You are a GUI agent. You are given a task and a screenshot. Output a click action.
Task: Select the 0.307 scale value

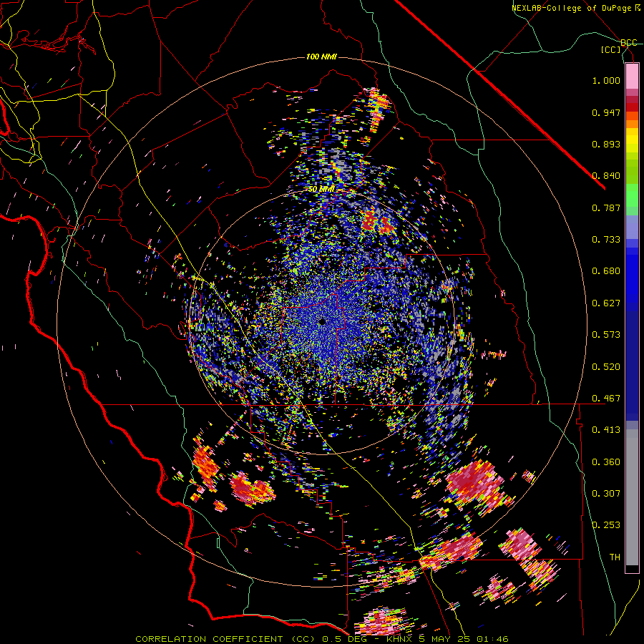(x=606, y=494)
